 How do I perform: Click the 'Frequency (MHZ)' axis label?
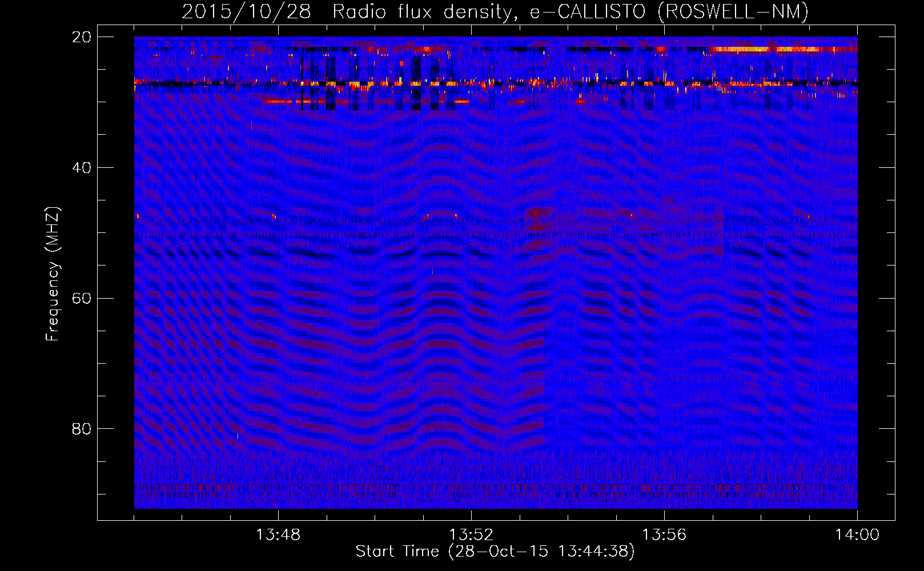click(x=53, y=274)
